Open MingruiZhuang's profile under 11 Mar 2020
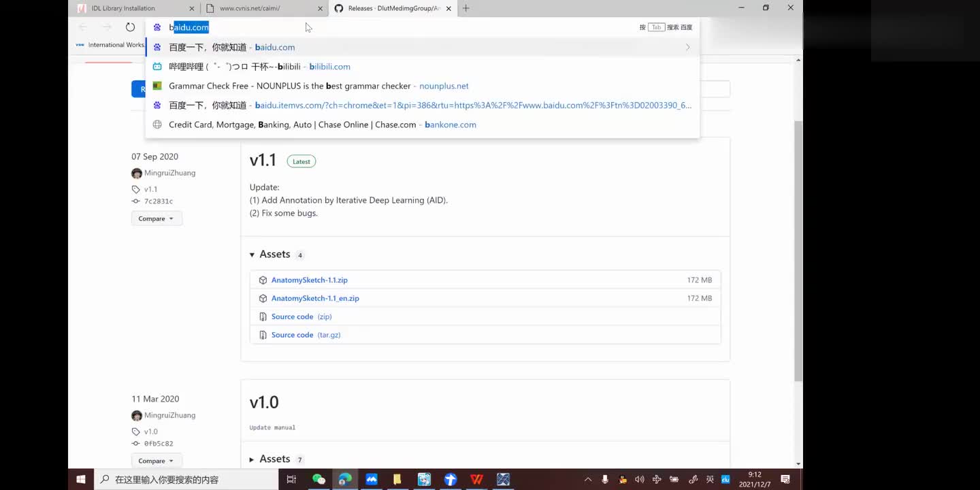The width and height of the screenshot is (980, 490). coord(169,415)
